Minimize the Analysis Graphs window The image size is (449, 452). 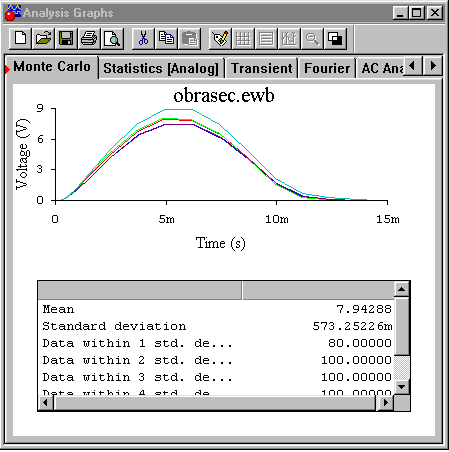tap(400, 13)
